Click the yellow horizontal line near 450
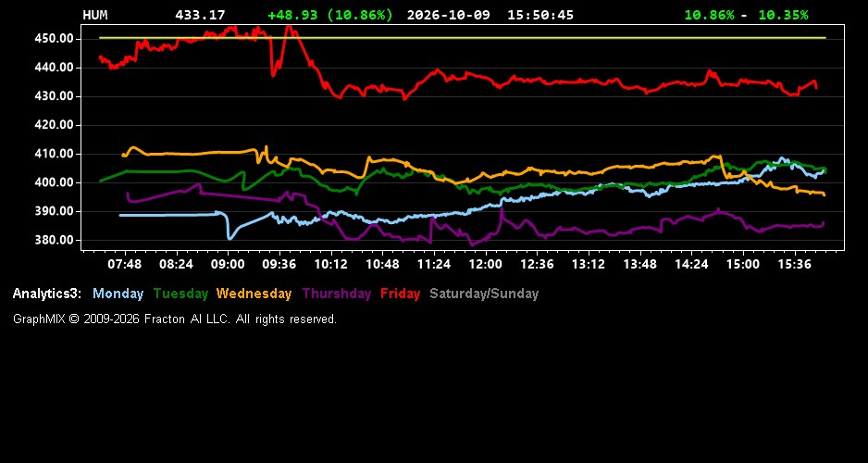868x463 pixels. click(463, 38)
